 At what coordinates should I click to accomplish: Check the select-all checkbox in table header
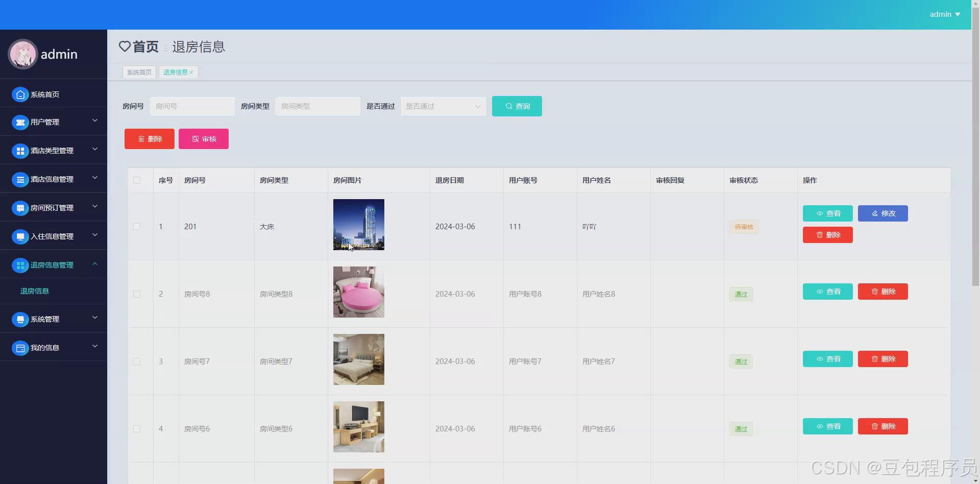coord(137,180)
